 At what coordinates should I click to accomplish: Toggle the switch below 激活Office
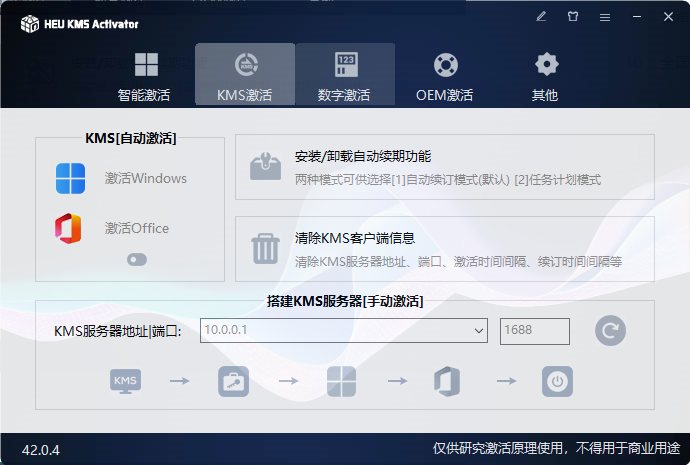pyautogui.click(x=137, y=260)
